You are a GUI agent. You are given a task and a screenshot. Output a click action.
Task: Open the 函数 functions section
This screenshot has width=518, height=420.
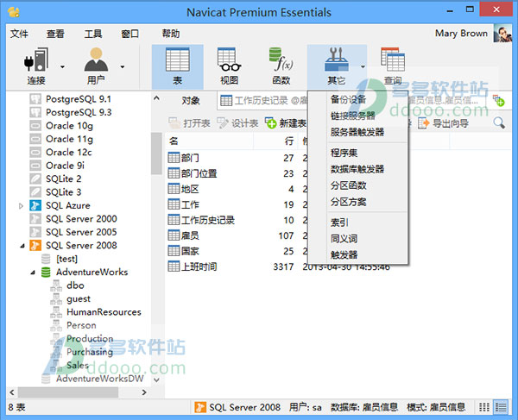coord(281,66)
